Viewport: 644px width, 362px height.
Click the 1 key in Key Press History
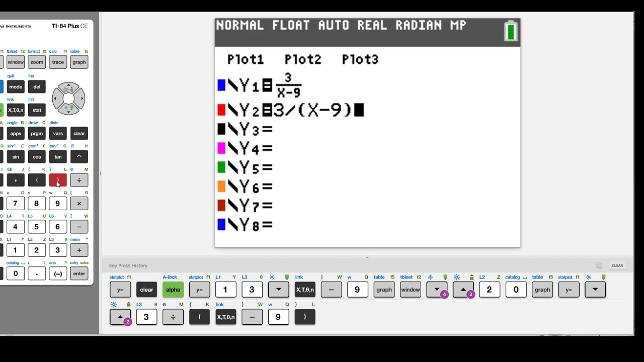(x=225, y=290)
